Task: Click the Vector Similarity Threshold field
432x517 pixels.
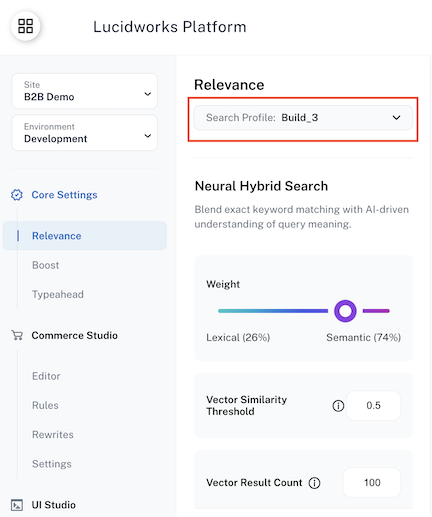Action: 373,405
